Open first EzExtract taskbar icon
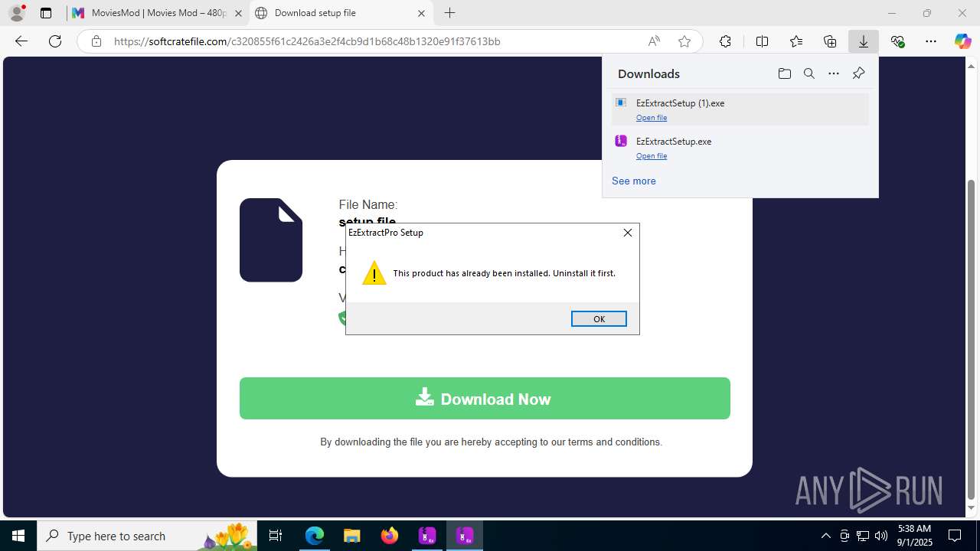This screenshot has height=551, width=980. point(427,536)
